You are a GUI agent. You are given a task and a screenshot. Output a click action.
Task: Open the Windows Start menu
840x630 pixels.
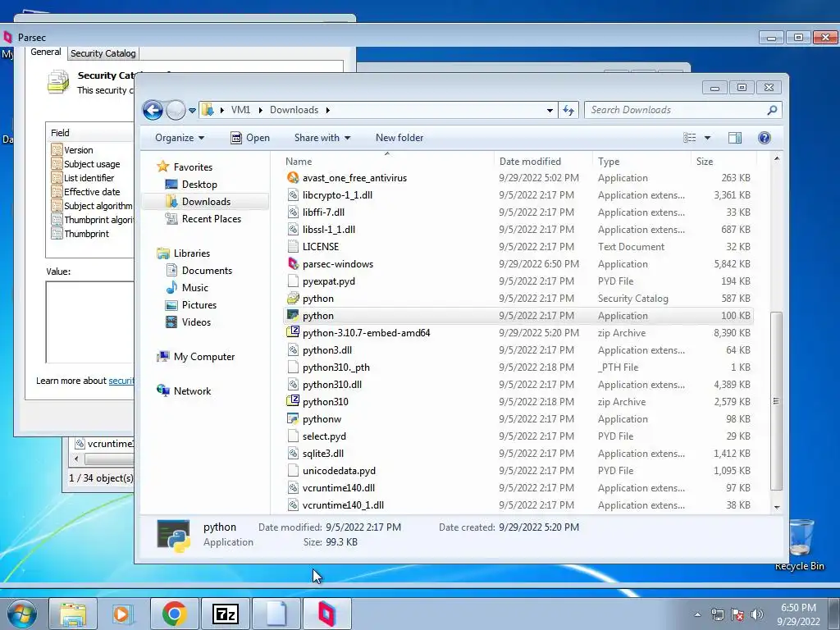pos(21,614)
